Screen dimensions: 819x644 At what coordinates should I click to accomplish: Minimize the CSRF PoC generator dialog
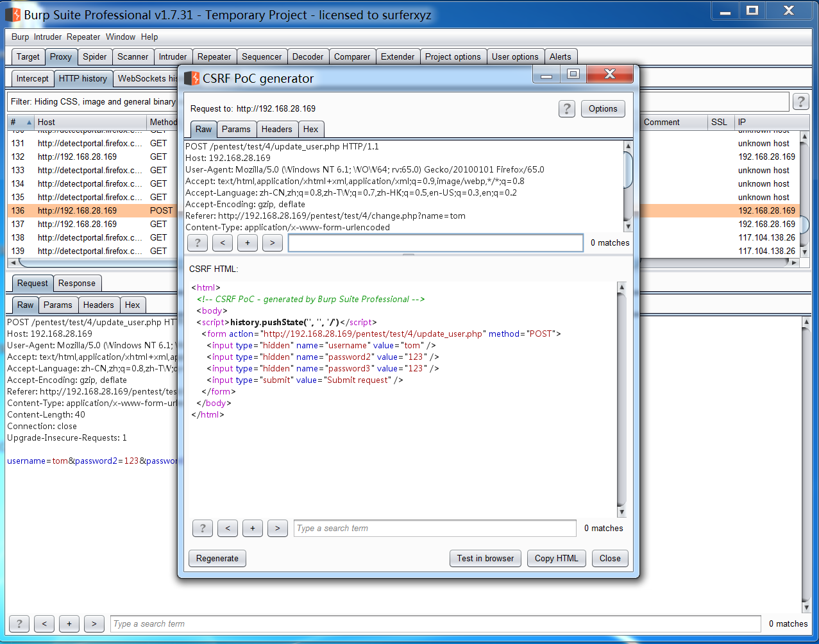(x=546, y=74)
